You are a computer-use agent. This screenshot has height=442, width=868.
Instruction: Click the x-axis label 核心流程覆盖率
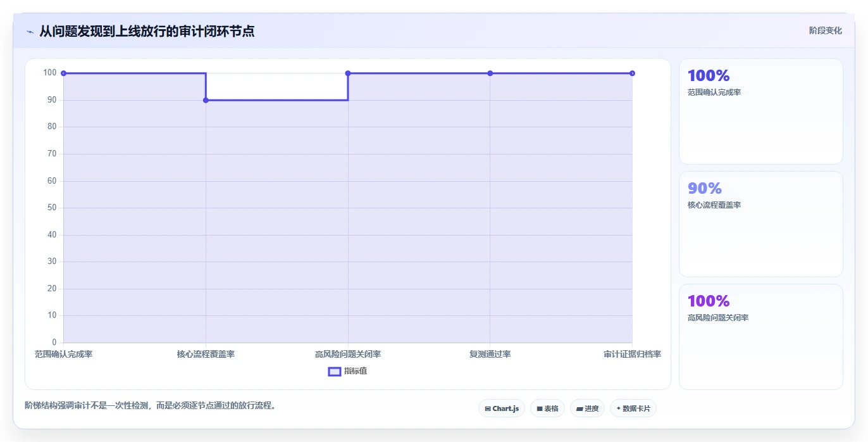pos(206,354)
